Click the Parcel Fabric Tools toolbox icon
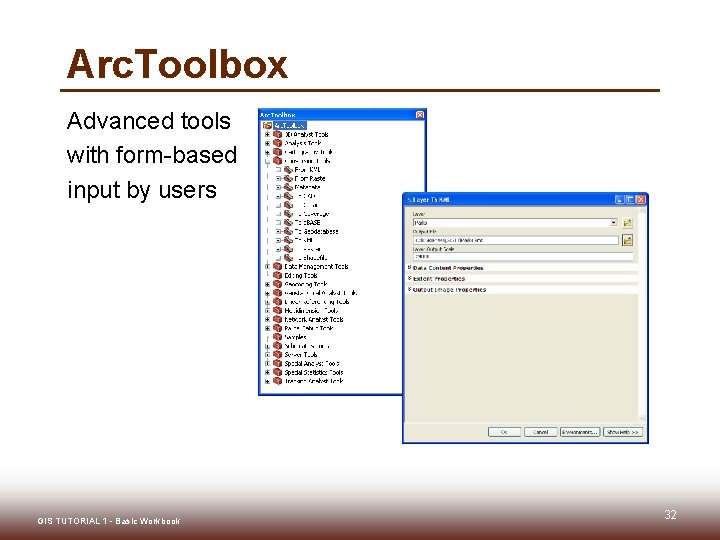Screen dimensions: 720x540 277,328
